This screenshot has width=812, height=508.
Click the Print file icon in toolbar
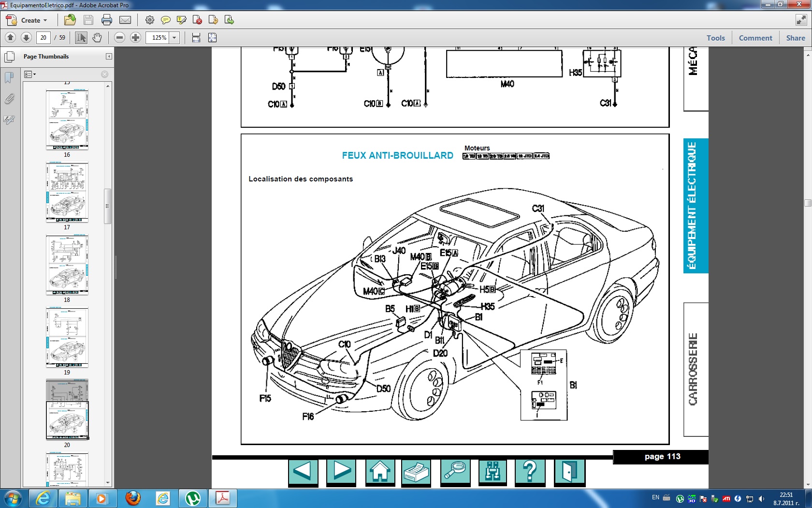point(107,20)
